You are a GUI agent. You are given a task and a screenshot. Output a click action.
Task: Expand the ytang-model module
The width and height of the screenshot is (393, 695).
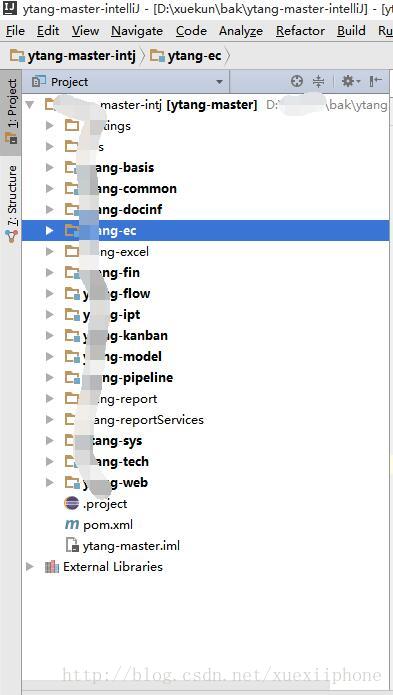point(50,357)
